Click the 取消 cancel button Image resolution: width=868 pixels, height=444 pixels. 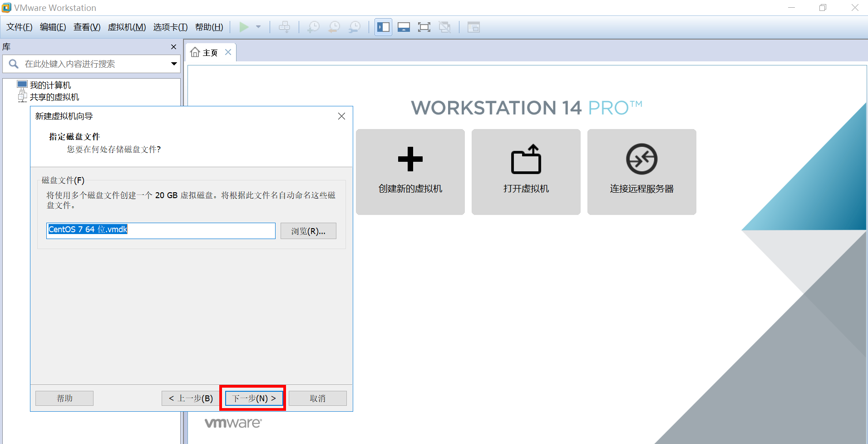tap(318, 398)
